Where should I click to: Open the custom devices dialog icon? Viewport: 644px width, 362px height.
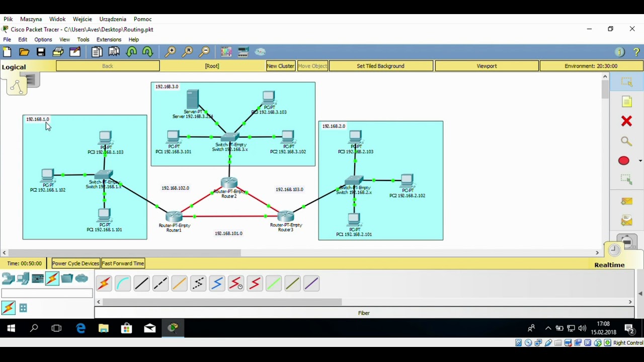click(244, 52)
